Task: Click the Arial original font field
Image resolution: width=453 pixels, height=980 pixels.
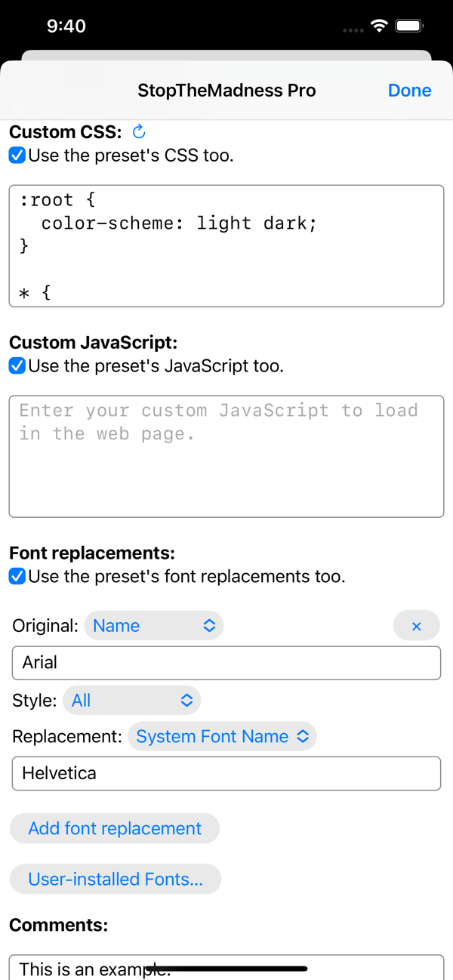Action: click(226, 663)
